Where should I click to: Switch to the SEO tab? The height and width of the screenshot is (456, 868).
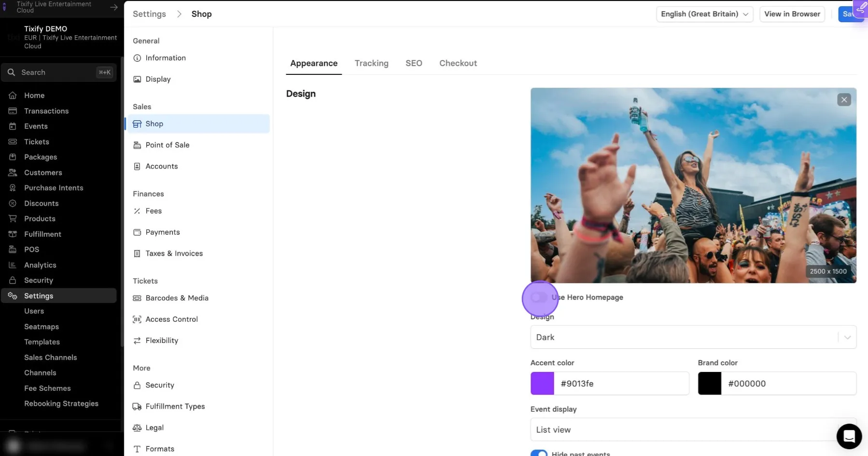[x=414, y=63]
